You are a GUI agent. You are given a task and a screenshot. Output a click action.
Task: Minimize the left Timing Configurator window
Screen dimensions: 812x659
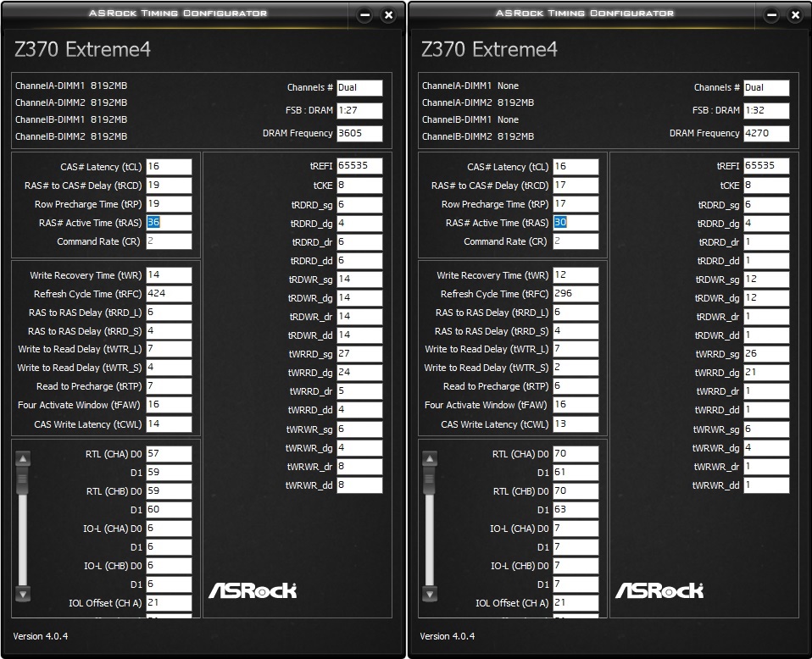coord(364,15)
